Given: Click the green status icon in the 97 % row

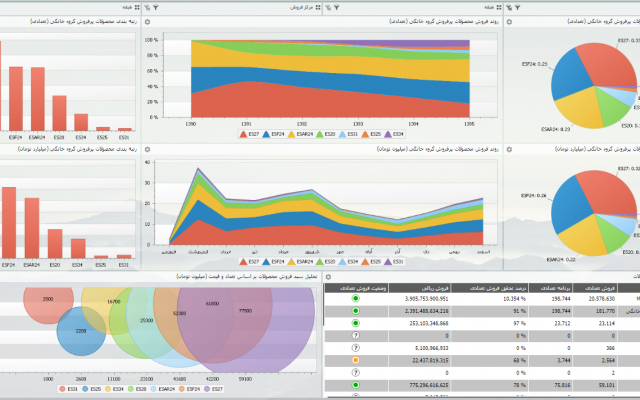Looking at the screenshot, I should (x=356, y=323).
